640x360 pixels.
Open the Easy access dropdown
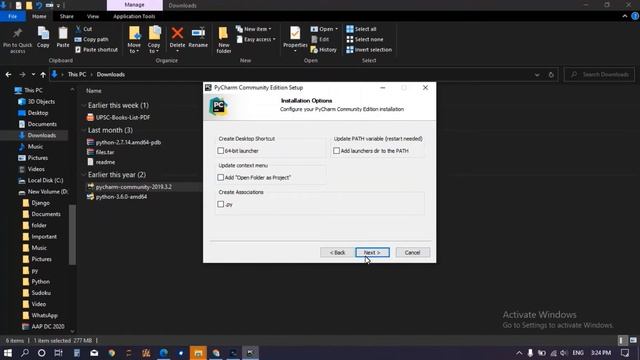coord(256,39)
